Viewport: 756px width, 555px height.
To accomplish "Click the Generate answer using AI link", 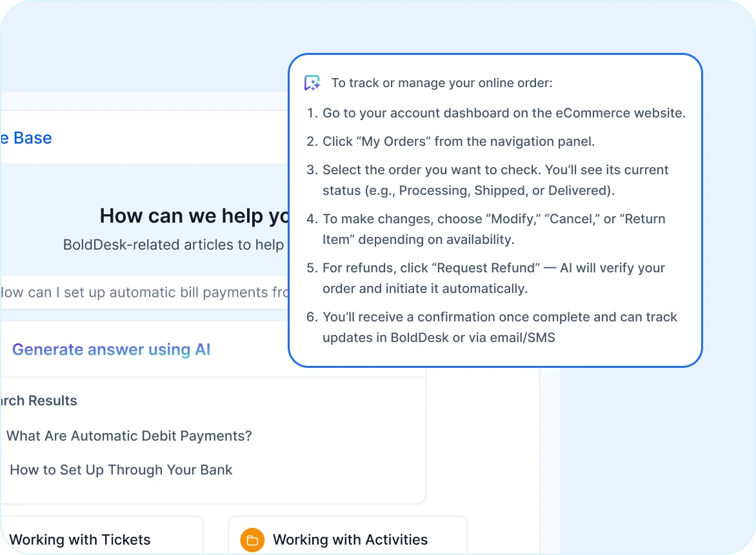I will coord(111,349).
